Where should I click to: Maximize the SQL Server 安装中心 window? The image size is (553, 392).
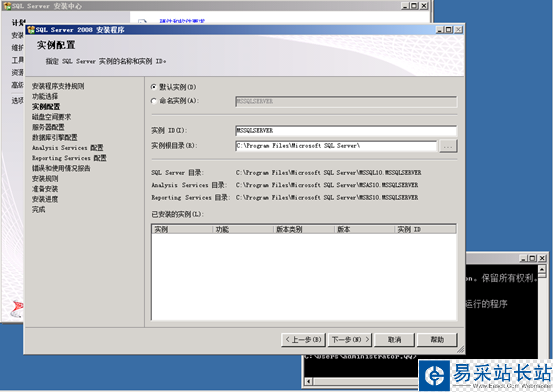(414, 6)
